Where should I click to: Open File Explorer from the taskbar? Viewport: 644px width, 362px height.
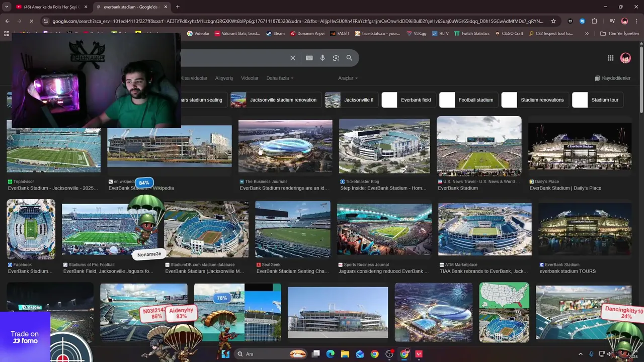click(x=345, y=354)
